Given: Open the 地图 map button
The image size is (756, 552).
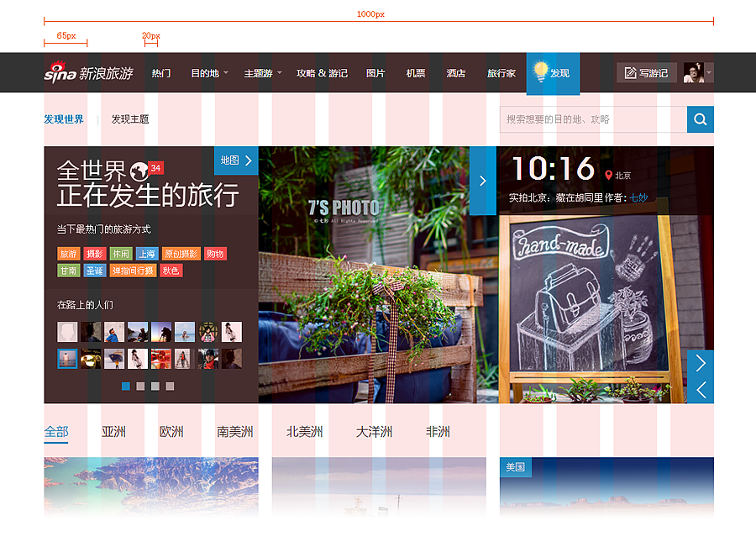Looking at the screenshot, I should (236, 160).
